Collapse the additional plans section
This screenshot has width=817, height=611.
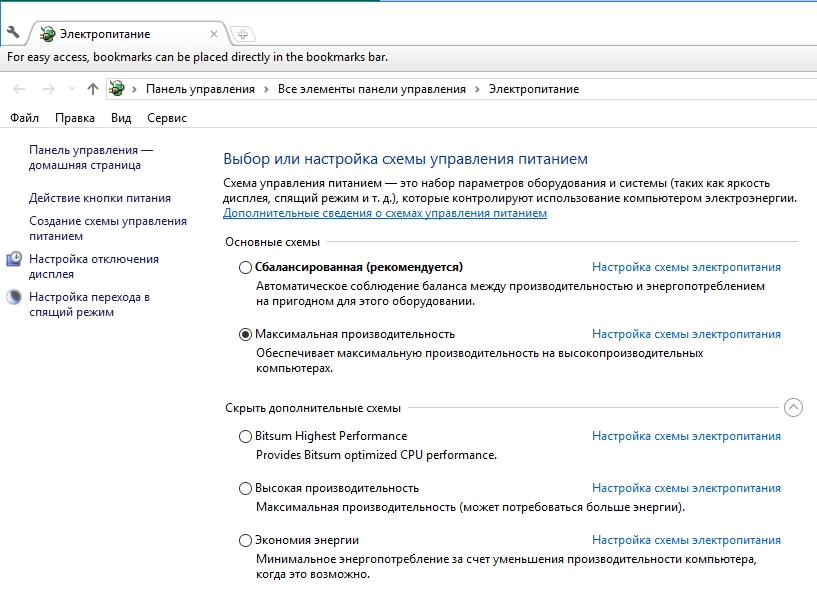[x=793, y=407]
